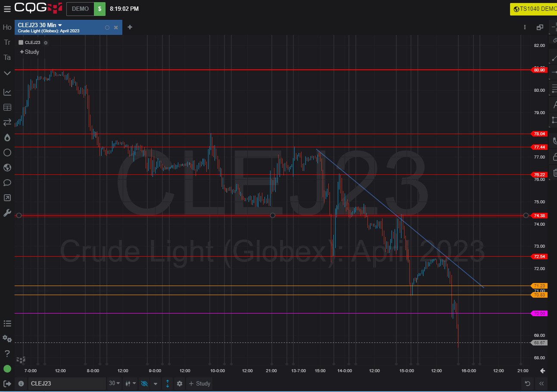Open the Ta sidebar item
This screenshot has height=392, width=557.
(7, 57)
